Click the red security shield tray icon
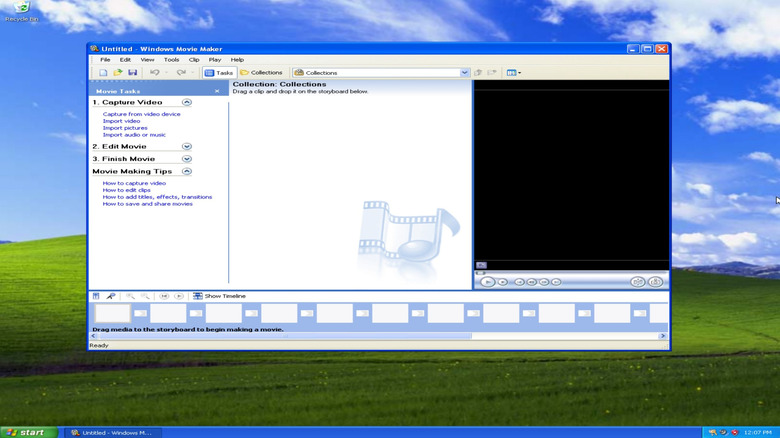The height and width of the screenshot is (438, 780). coord(735,433)
